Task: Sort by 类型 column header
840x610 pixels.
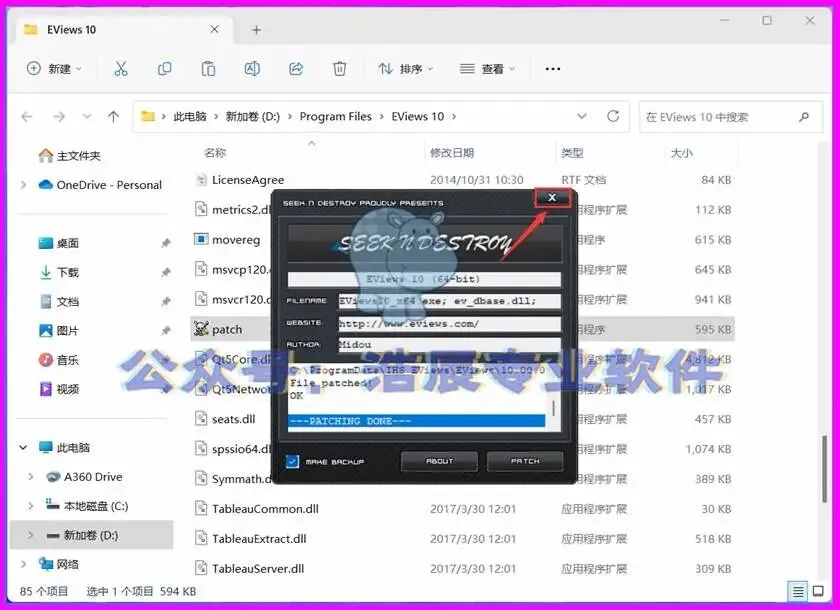Action: pyautogui.click(x=572, y=153)
